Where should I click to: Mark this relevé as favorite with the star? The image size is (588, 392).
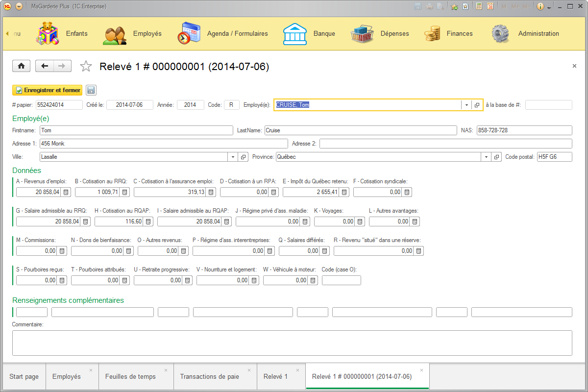pyautogui.click(x=86, y=66)
